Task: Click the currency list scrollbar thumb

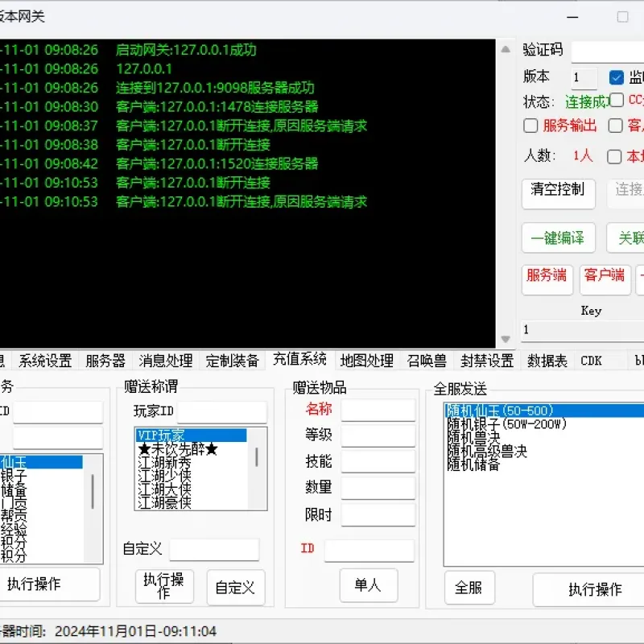Action: (93, 492)
